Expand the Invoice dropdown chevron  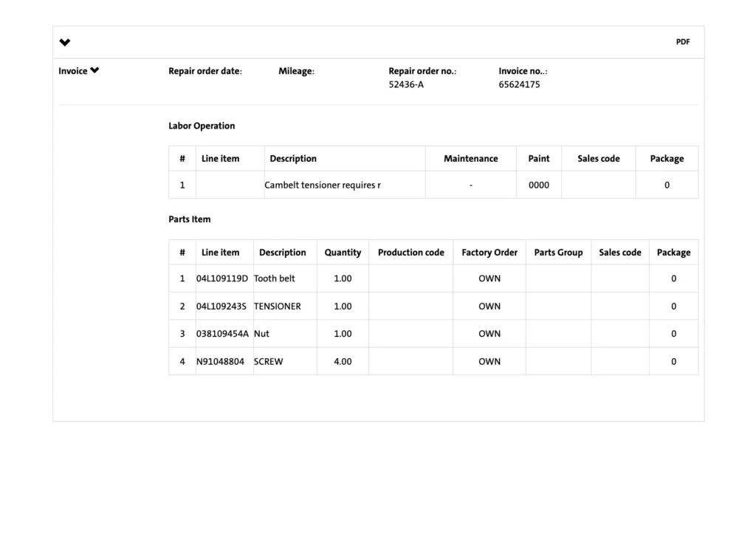coord(94,71)
